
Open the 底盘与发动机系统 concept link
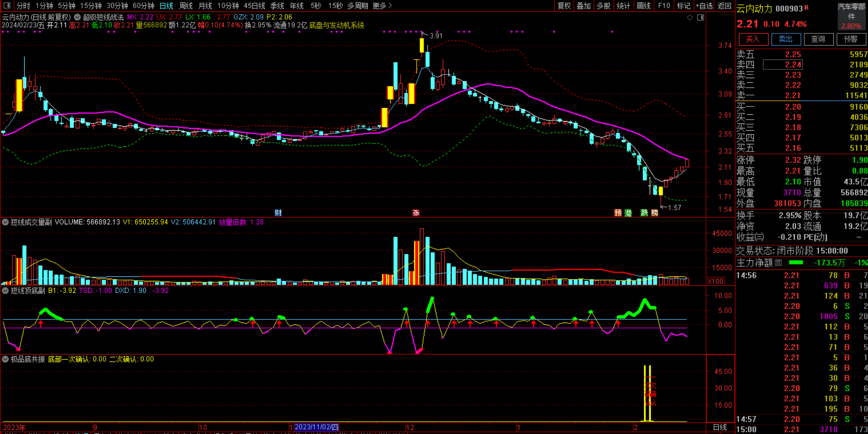(337, 26)
